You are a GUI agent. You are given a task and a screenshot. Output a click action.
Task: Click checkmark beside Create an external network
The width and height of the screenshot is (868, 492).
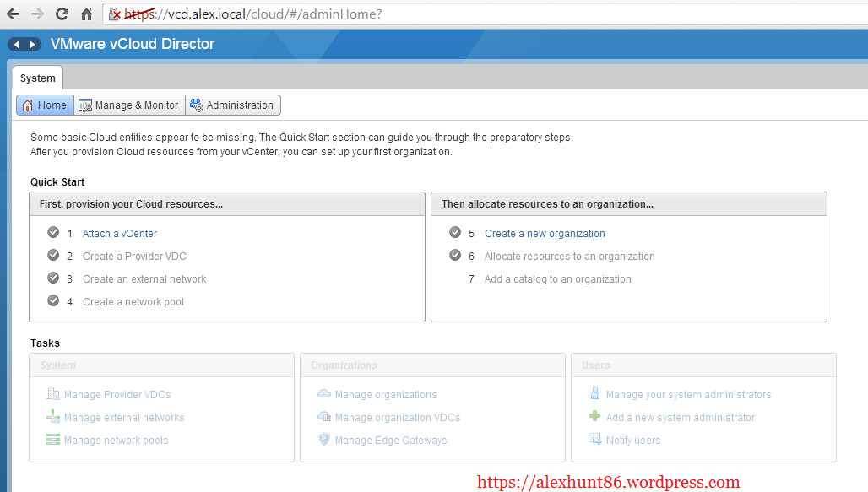53,278
